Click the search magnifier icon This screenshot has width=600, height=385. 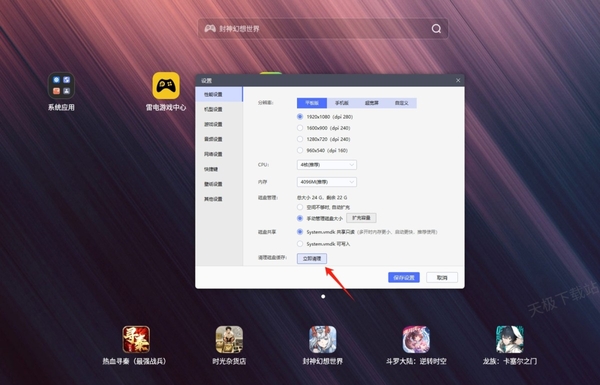pyautogui.click(x=436, y=29)
